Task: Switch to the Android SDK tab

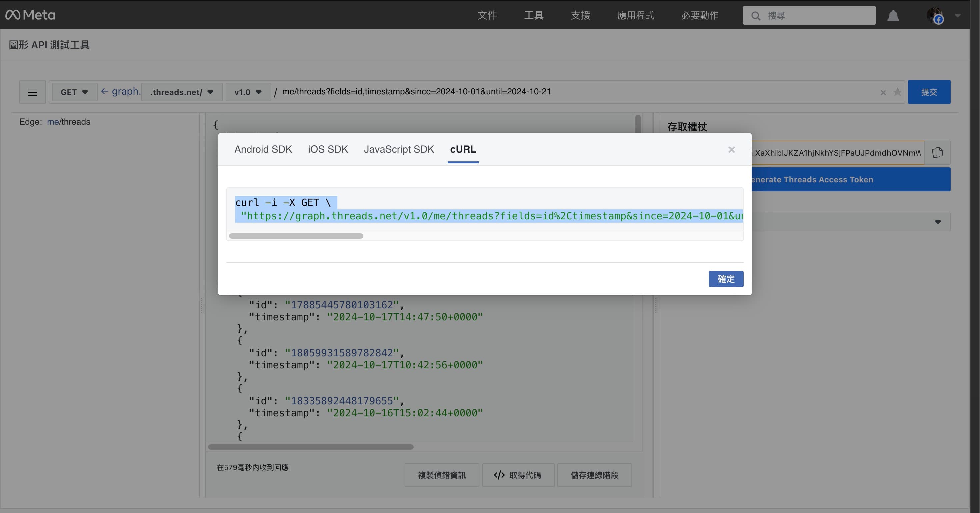Action: click(x=263, y=149)
